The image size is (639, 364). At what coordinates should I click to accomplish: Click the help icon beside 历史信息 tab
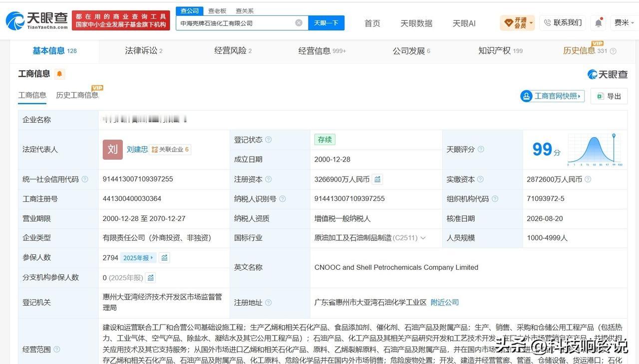613,51
